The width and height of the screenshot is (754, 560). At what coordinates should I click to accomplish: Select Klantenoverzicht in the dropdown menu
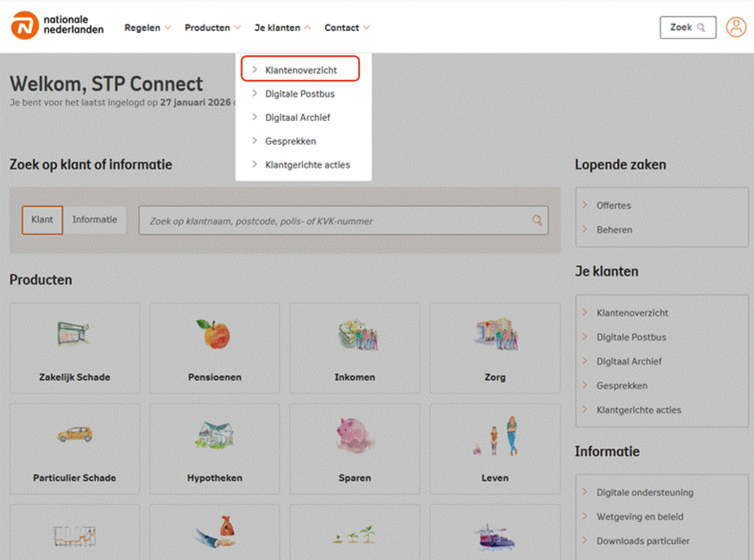(300, 69)
